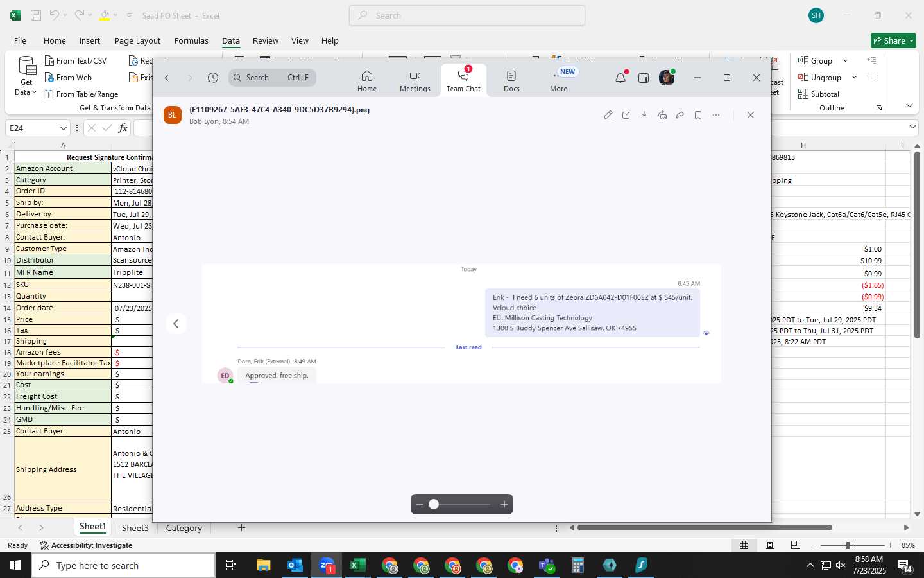Open Team Chat tab in Zoom
Viewport: 924px width, 578px height.
[463, 81]
